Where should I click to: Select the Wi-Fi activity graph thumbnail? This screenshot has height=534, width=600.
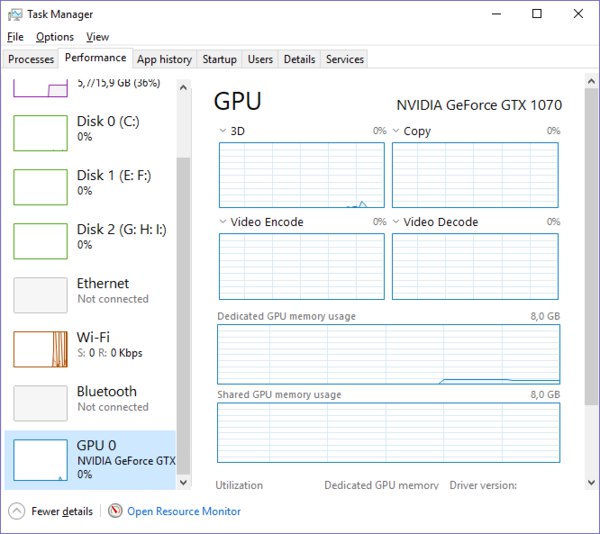pos(41,349)
